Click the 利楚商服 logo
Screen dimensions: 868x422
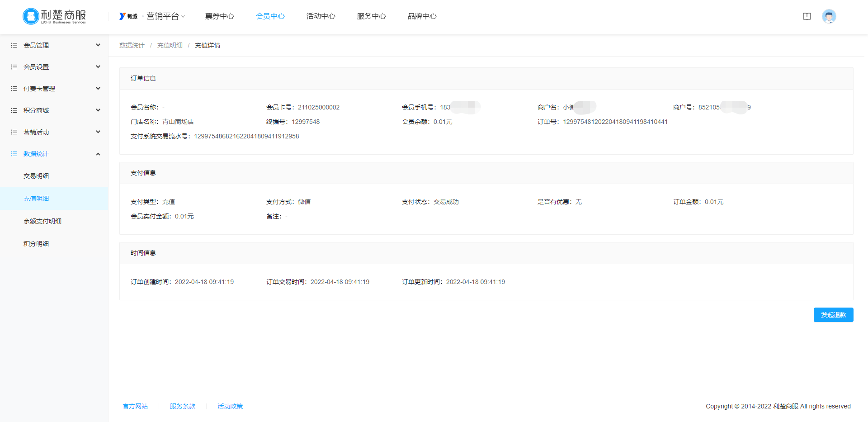click(x=54, y=16)
